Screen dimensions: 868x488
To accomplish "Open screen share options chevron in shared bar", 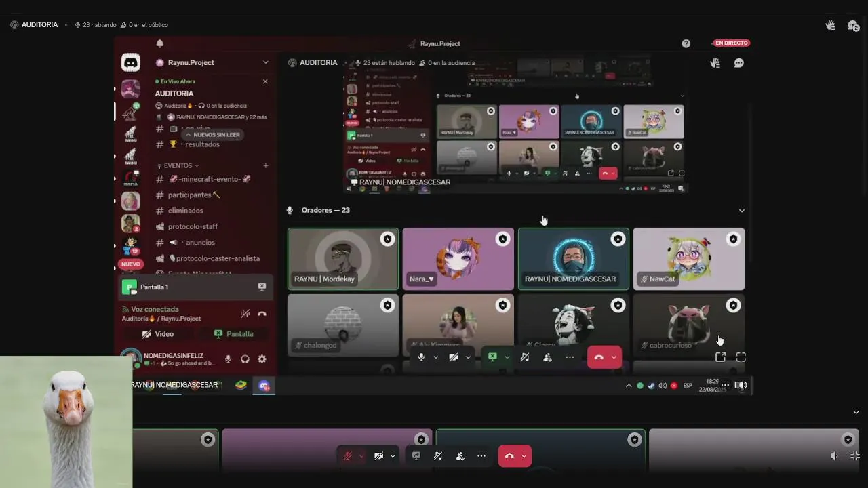I will pos(507,357).
